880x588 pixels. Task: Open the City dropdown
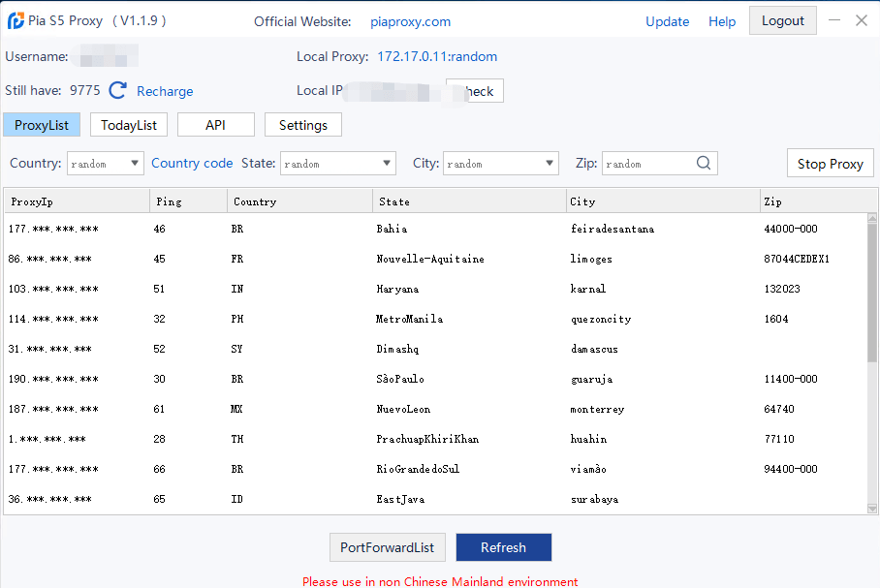click(500, 163)
